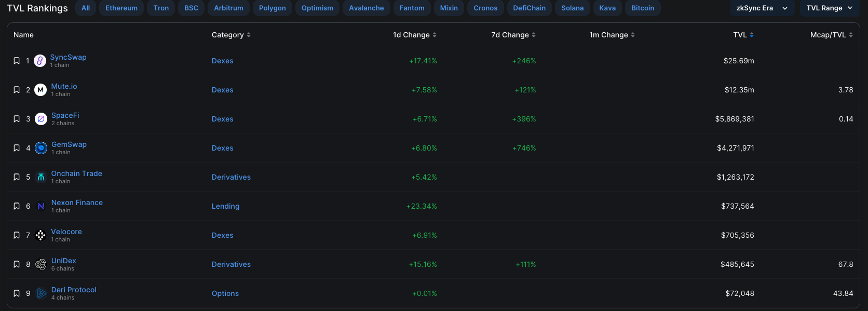Open the zkSync Era chain dropdown
This screenshot has height=311, width=868.
pyautogui.click(x=762, y=8)
